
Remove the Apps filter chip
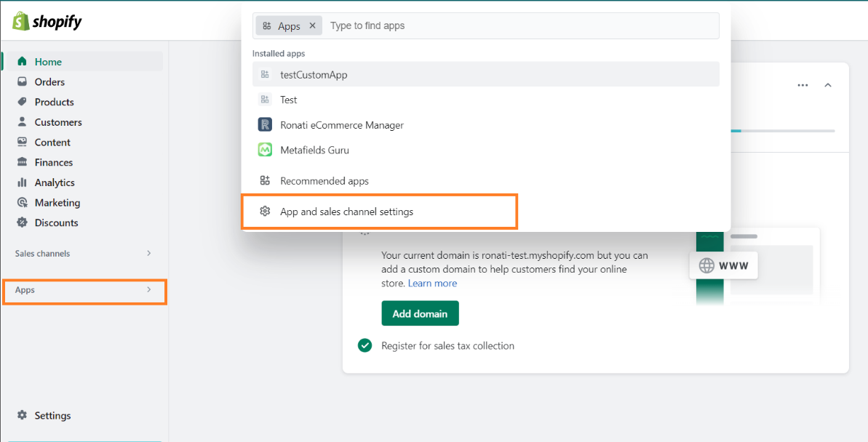tap(312, 25)
